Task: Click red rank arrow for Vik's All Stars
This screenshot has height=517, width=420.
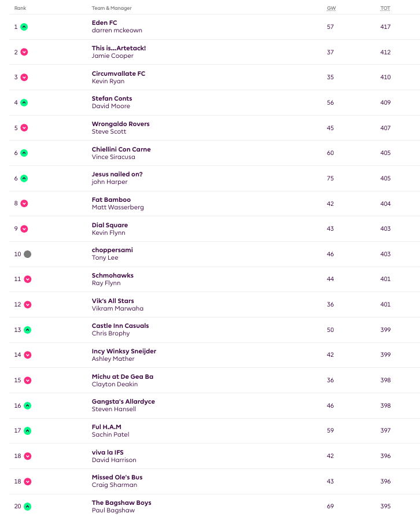Action: click(28, 304)
